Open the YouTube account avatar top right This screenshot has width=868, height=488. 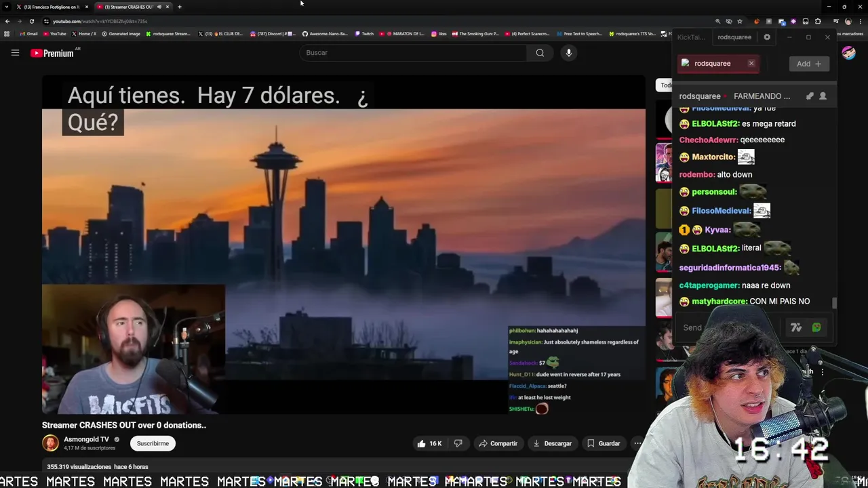tap(848, 53)
